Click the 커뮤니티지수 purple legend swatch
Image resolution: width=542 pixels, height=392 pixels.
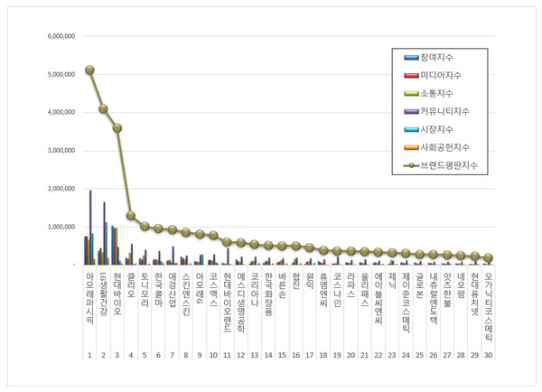pyautogui.click(x=409, y=111)
